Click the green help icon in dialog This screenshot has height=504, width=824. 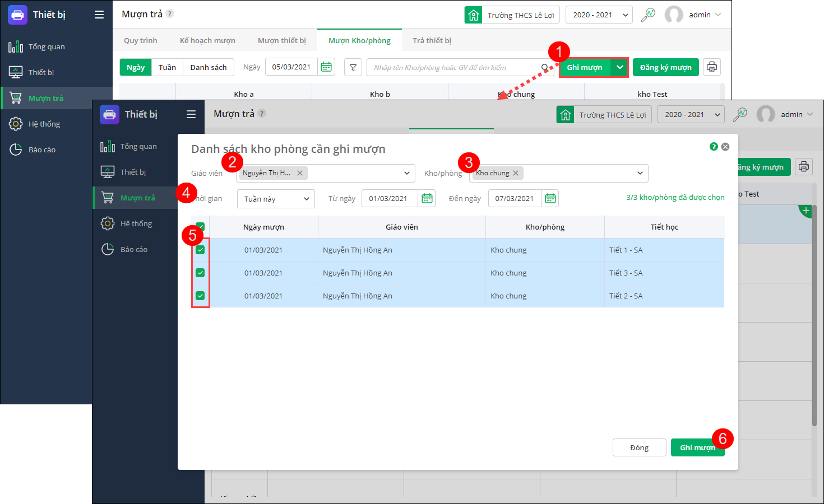pyautogui.click(x=714, y=147)
